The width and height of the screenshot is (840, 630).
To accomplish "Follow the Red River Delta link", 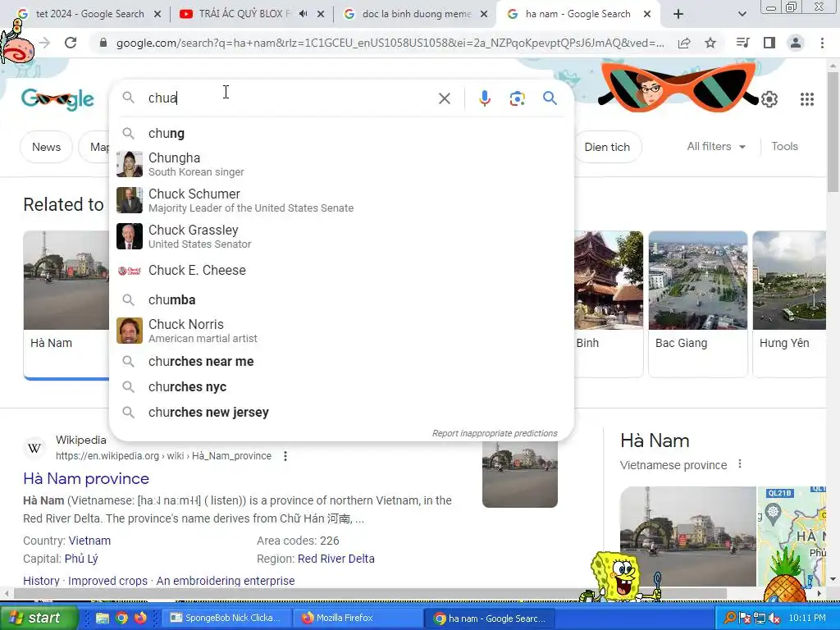I will pyautogui.click(x=336, y=559).
